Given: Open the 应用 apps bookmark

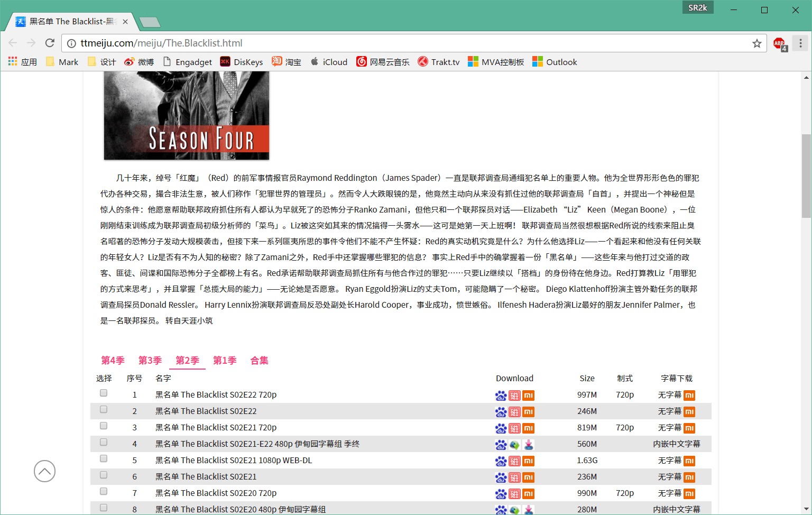Looking at the screenshot, I should pyautogui.click(x=23, y=62).
